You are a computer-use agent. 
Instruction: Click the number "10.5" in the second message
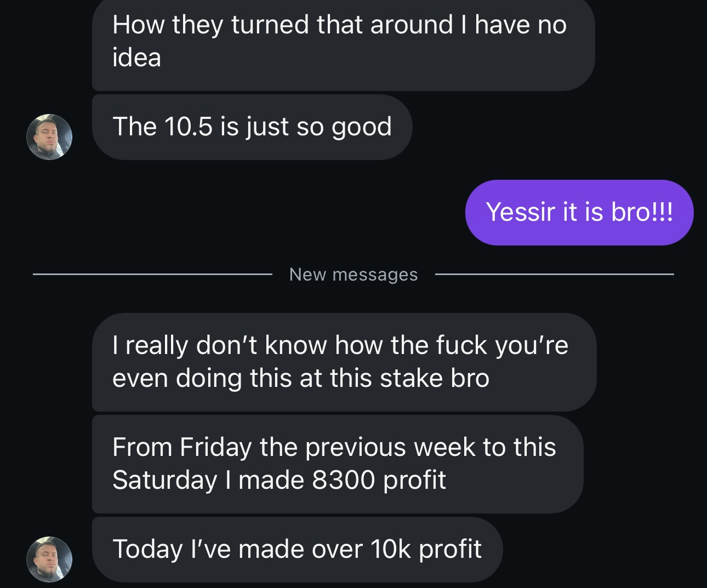coord(187,127)
